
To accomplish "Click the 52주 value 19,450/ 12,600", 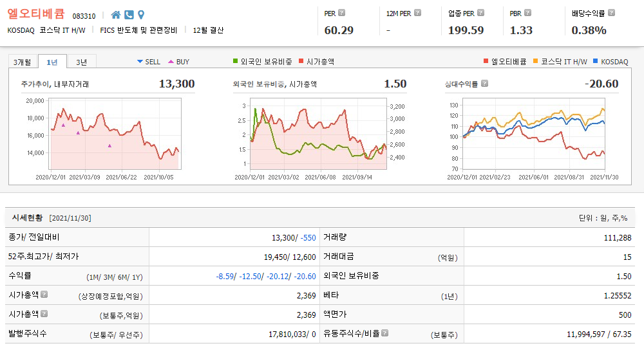I will 290,257.
